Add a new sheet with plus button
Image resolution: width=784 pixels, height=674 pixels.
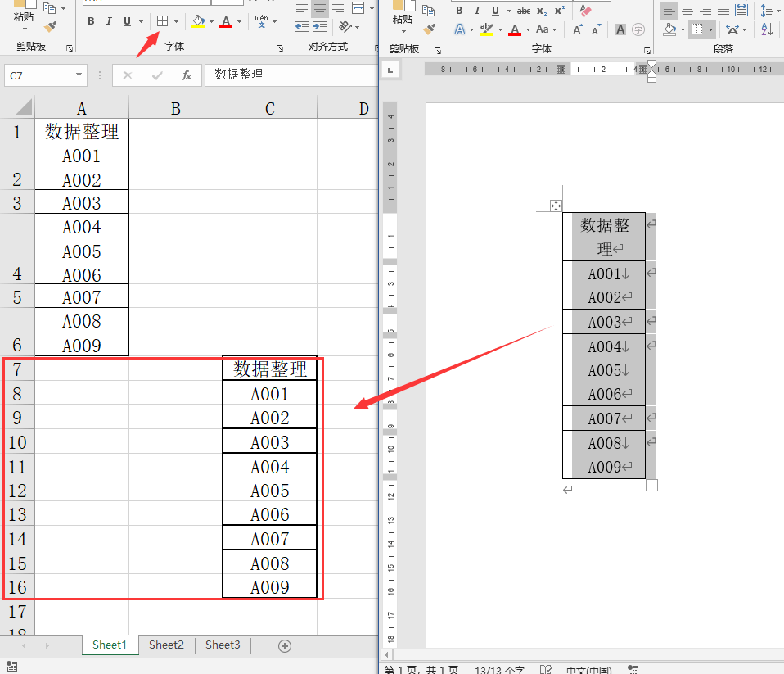[x=285, y=646]
